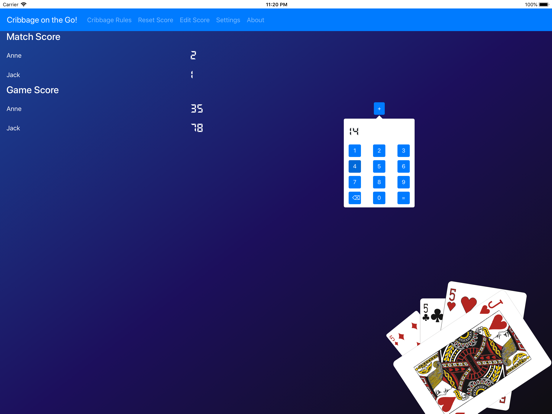Tap Jack's match score of 1
Viewport: 552px width, 414px height.
pyautogui.click(x=192, y=75)
